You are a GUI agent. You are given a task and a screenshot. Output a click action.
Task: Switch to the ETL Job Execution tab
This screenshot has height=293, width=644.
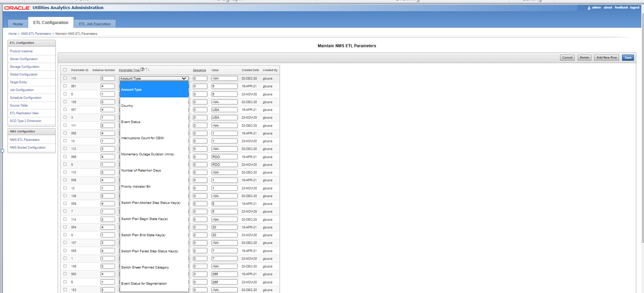[95, 24]
